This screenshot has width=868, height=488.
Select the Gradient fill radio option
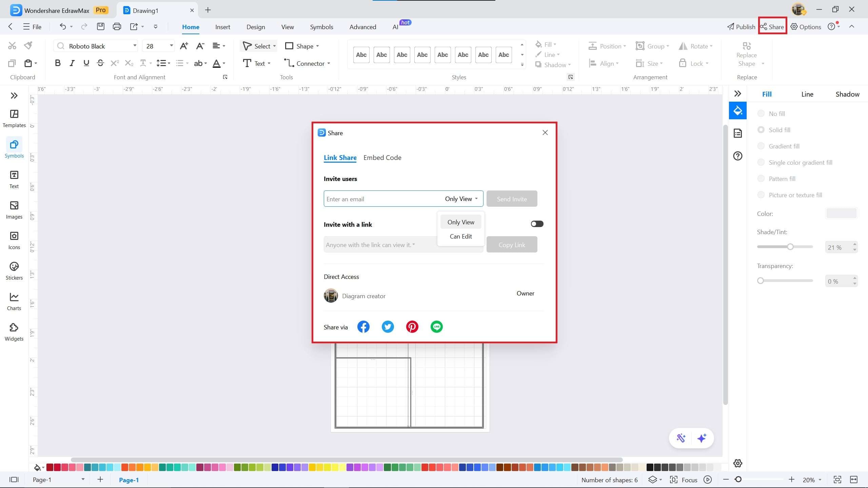pyautogui.click(x=761, y=146)
